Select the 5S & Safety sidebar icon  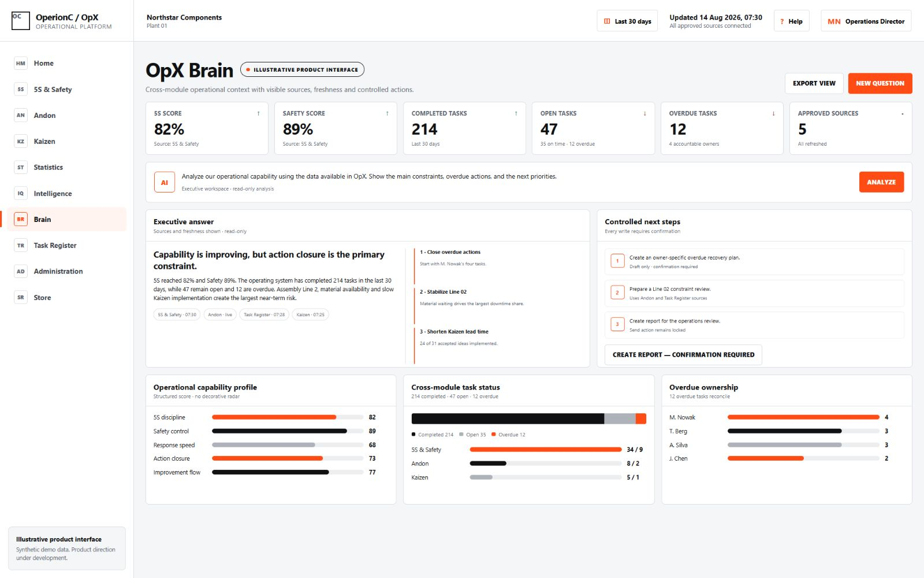tap(21, 90)
